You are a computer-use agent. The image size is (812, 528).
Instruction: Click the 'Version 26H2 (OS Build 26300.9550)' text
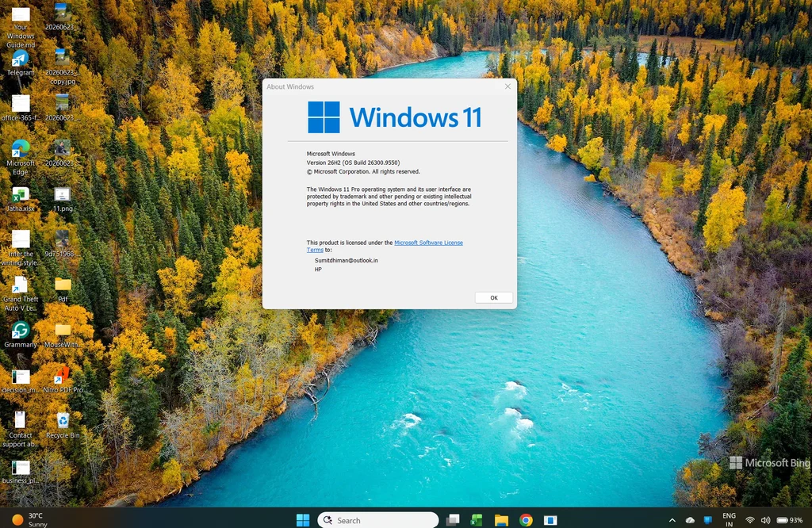click(x=353, y=163)
